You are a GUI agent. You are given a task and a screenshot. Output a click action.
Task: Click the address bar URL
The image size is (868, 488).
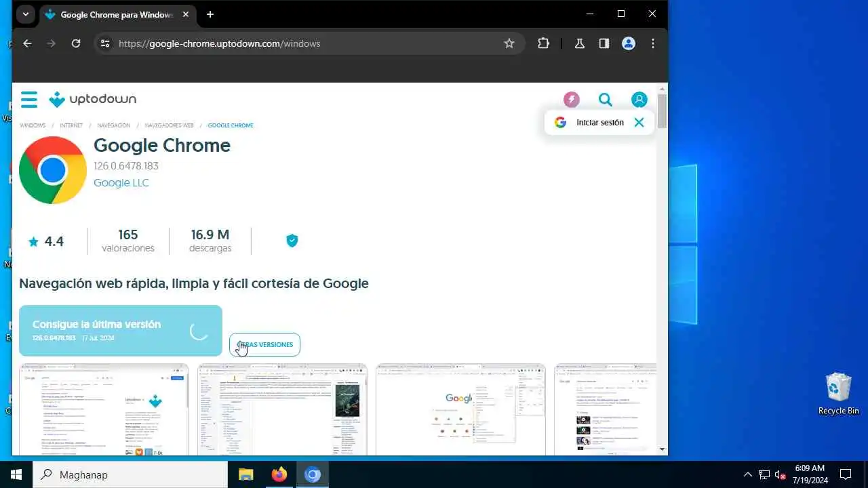(219, 43)
